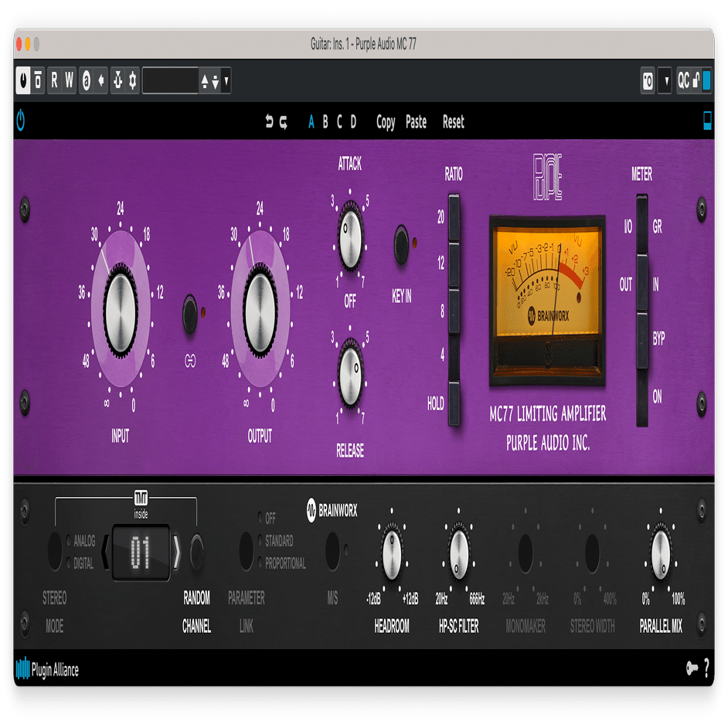Select ratio 4 button
Image resolution: width=728 pixels, height=728 pixels.
[x=454, y=356]
